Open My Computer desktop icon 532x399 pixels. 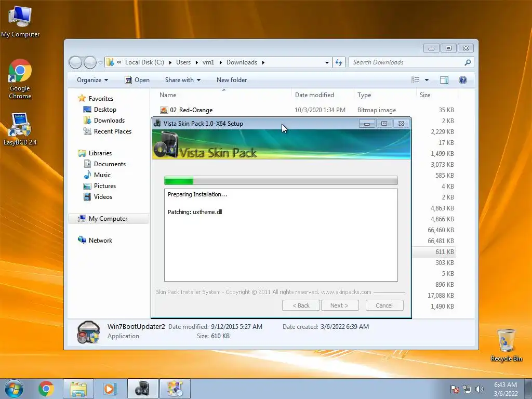point(20,22)
